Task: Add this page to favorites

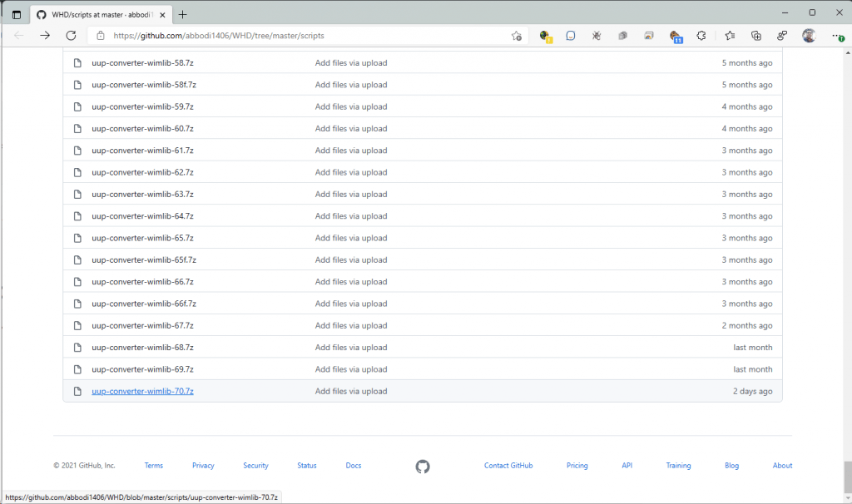Action: [x=516, y=36]
